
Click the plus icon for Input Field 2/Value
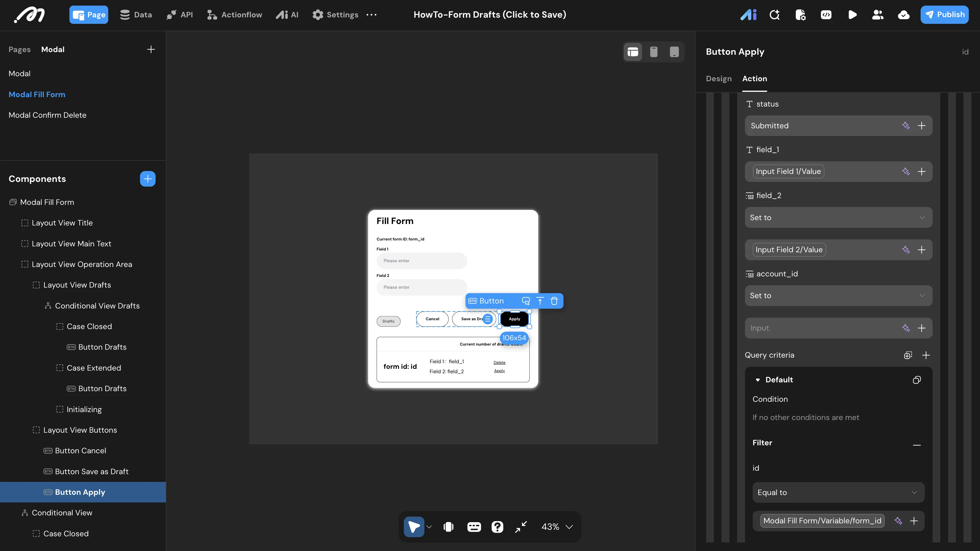point(921,250)
